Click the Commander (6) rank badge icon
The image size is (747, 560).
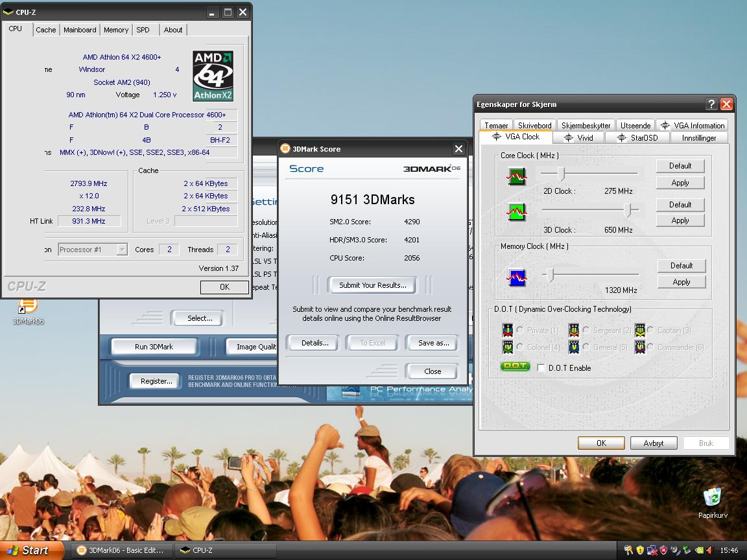coord(639,347)
